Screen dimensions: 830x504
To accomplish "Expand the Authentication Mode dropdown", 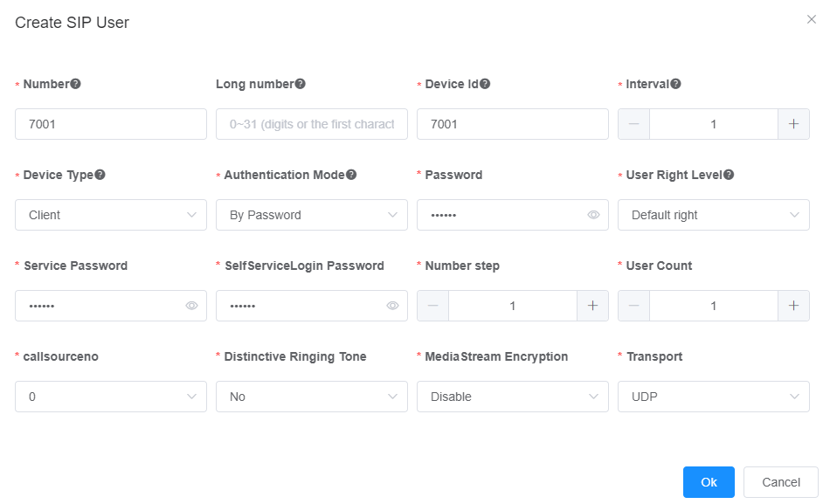I will click(x=312, y=215).
